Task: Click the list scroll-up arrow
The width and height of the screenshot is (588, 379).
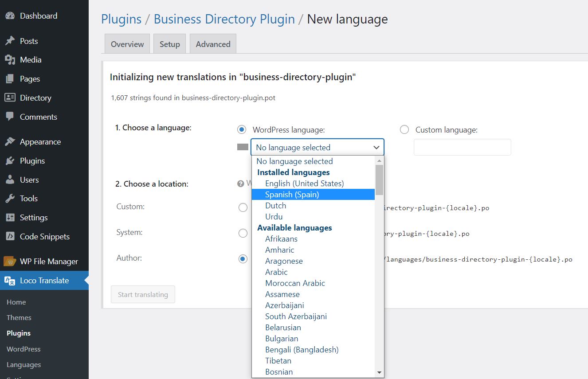Action: 379,160
